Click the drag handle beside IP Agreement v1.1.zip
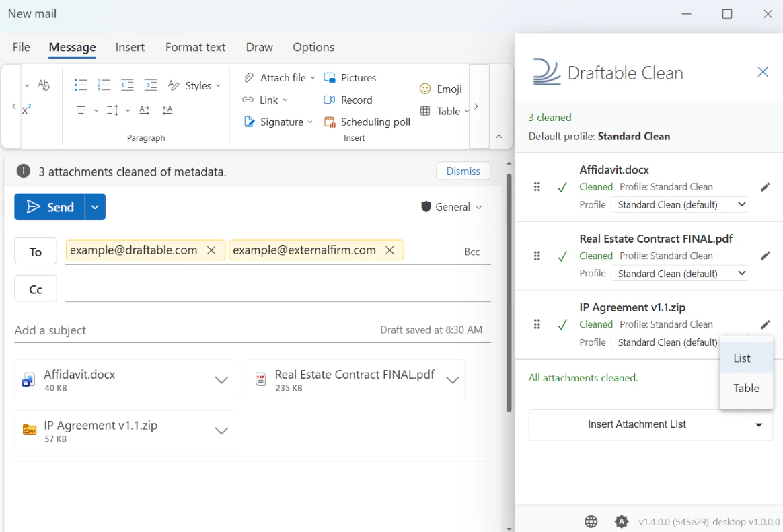The image size is (783, 532). coord(537,324)
